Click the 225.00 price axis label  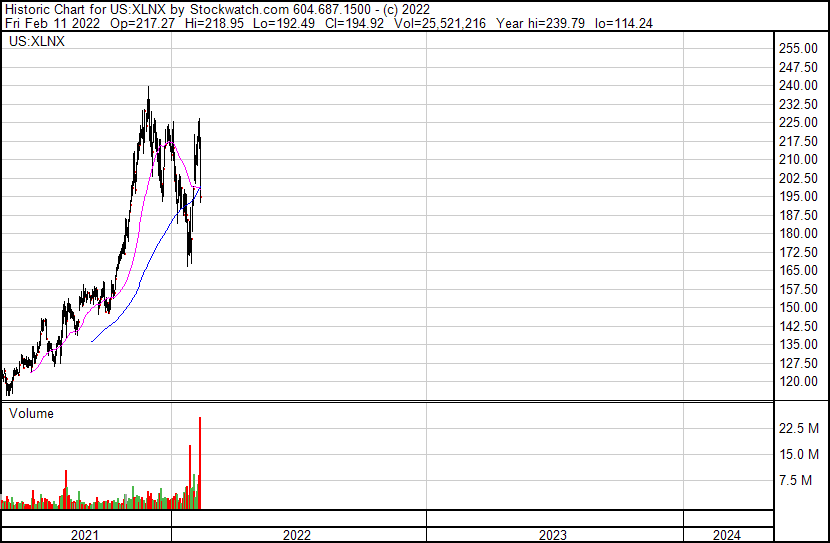pyautogui.click(x=798, y=122)
